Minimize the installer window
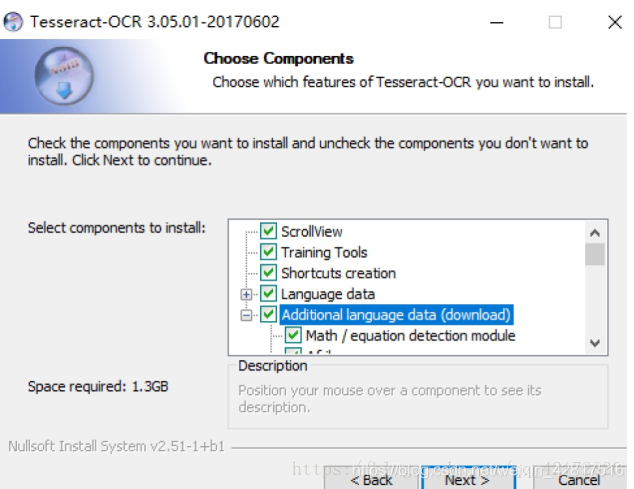The image size is (634, 489). (x=497, y=22)
